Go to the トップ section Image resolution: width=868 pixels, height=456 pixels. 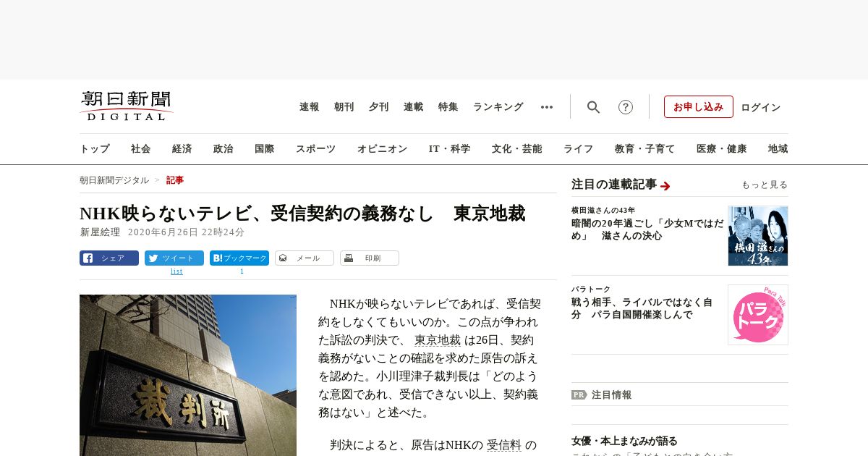pyautogui.click(x=95, y=149)
